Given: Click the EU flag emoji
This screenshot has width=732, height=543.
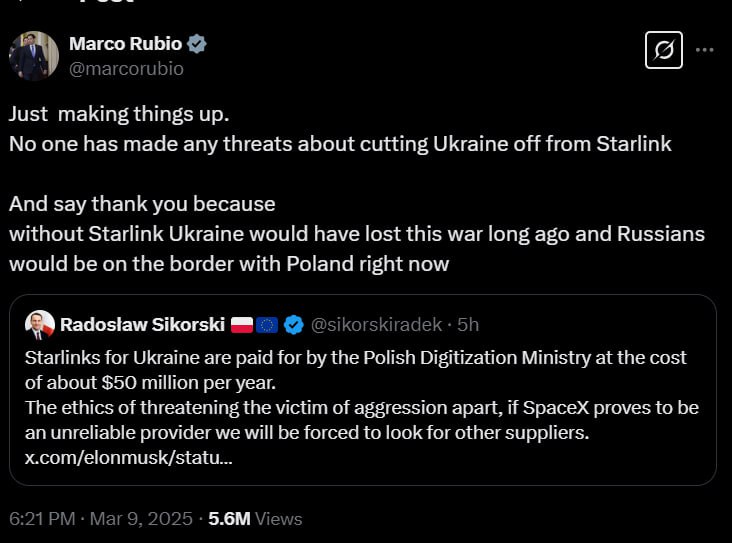Looking at the screenshot, I should pyautogui.click(x=267, y=324).
